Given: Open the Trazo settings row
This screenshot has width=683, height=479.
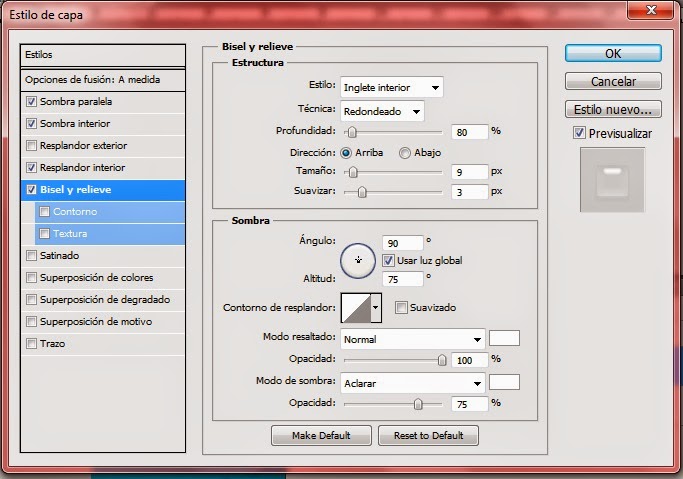Looking at the screenshot, I should pos(103,344).
